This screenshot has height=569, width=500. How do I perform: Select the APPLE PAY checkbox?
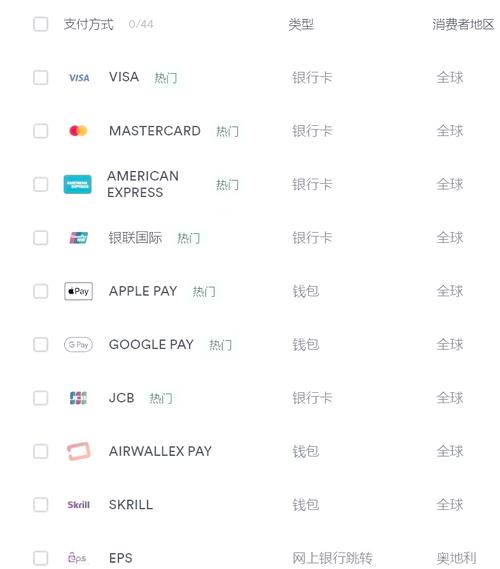click(x=41, y=291)
